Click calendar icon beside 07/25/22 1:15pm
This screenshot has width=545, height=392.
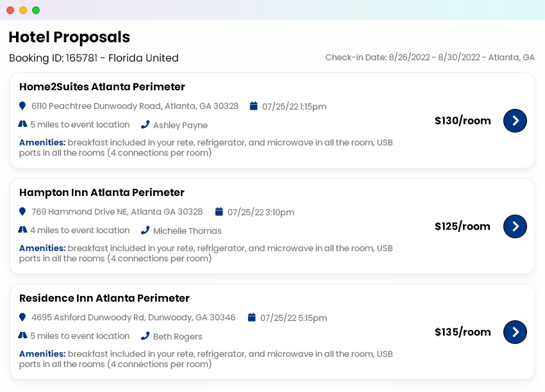[253, 106]
